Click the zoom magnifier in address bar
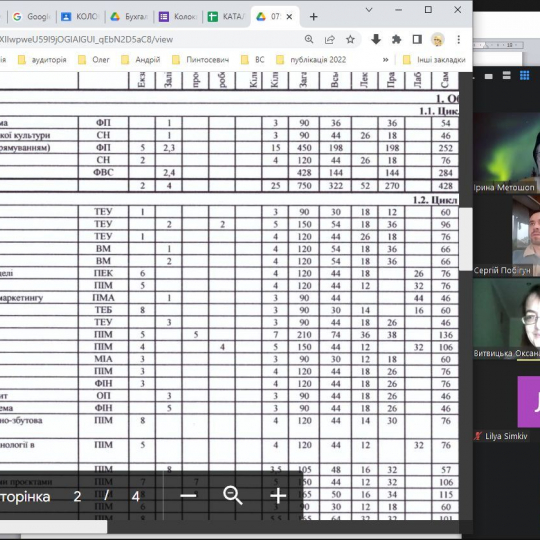Viewport: 540px width, 540px height. [x=309, y=39]
